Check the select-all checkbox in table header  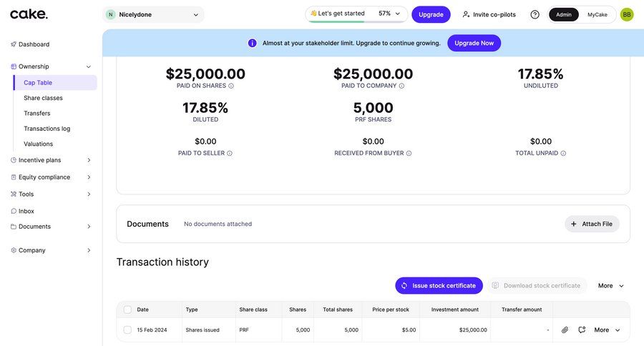tap(127, 310)
